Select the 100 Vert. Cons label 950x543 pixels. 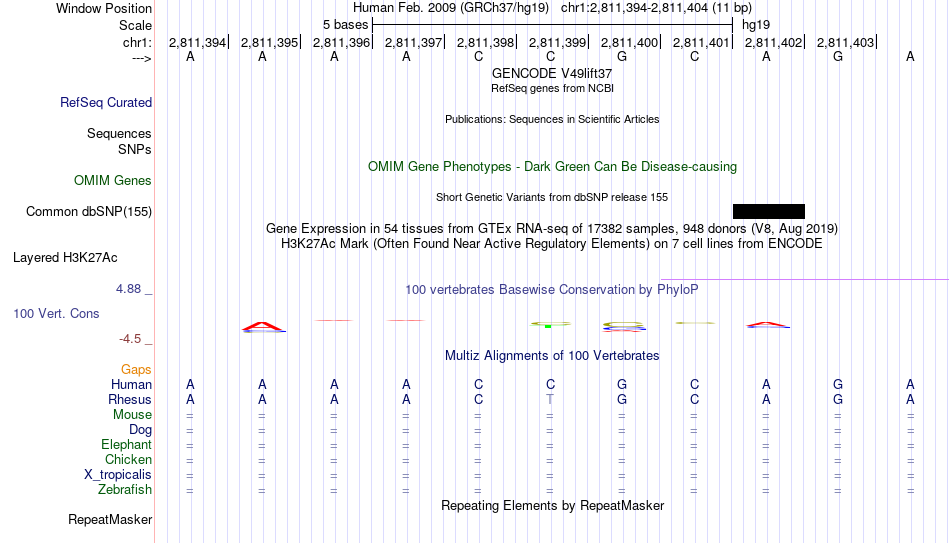click(x=56, y=313)
